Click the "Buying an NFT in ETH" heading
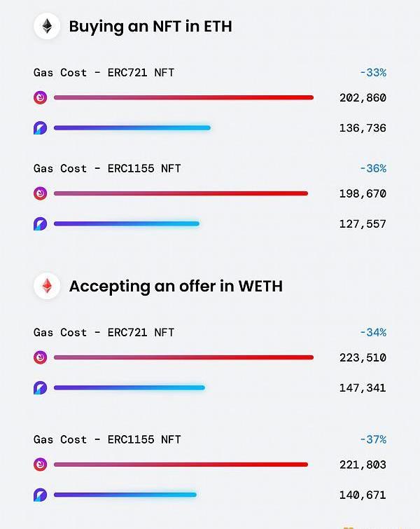 point(150,27)
